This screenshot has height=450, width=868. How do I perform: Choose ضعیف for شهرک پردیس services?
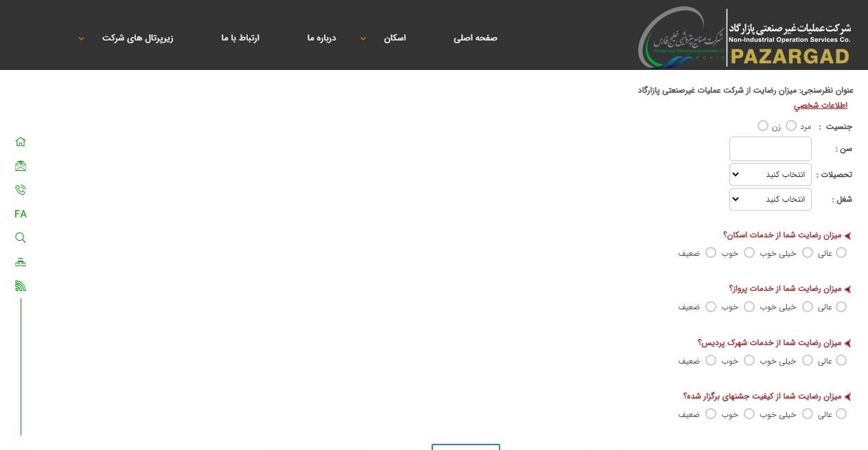(711, 360)
